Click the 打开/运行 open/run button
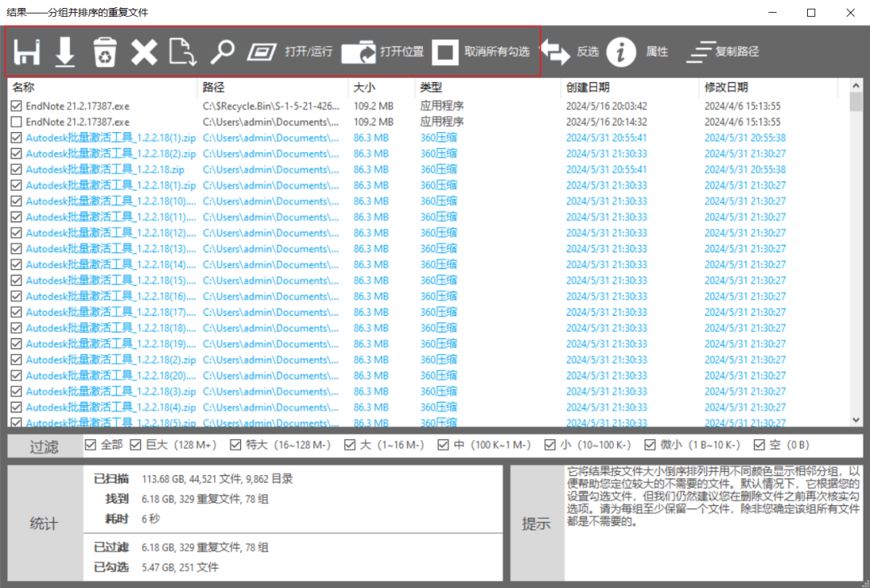The width and height of the screenshot is (870, 588). (289, 52)
